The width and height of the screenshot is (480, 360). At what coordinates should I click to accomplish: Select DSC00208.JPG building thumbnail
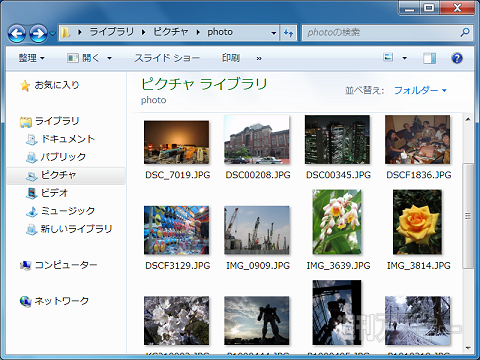pyautogui.click(x=257, y=140)
